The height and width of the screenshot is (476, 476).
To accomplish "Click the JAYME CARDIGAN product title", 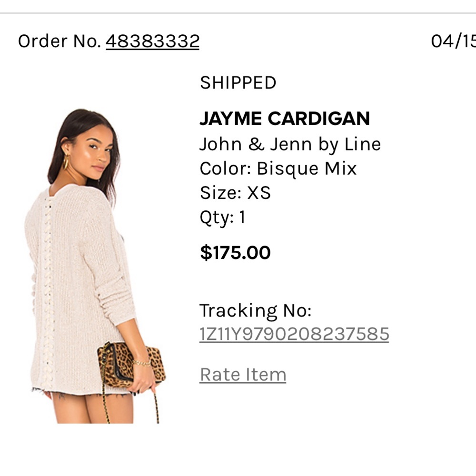I will click(285, 118).
